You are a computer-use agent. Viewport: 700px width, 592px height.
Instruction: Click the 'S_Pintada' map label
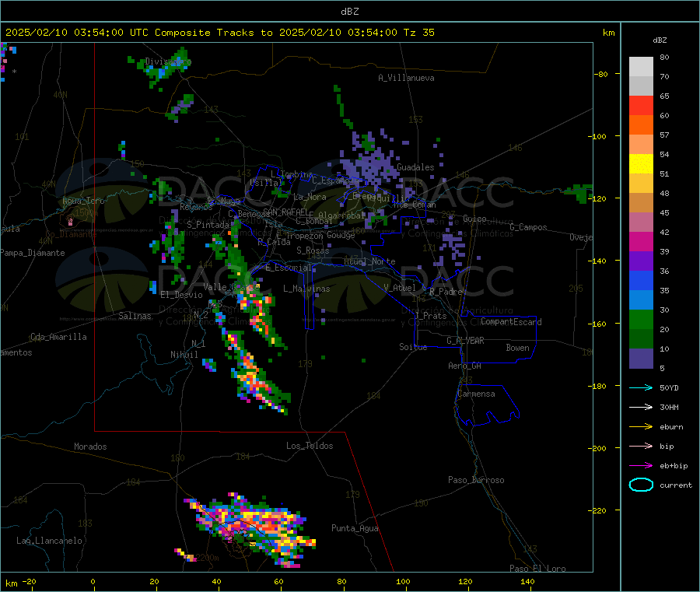[207, 225]
